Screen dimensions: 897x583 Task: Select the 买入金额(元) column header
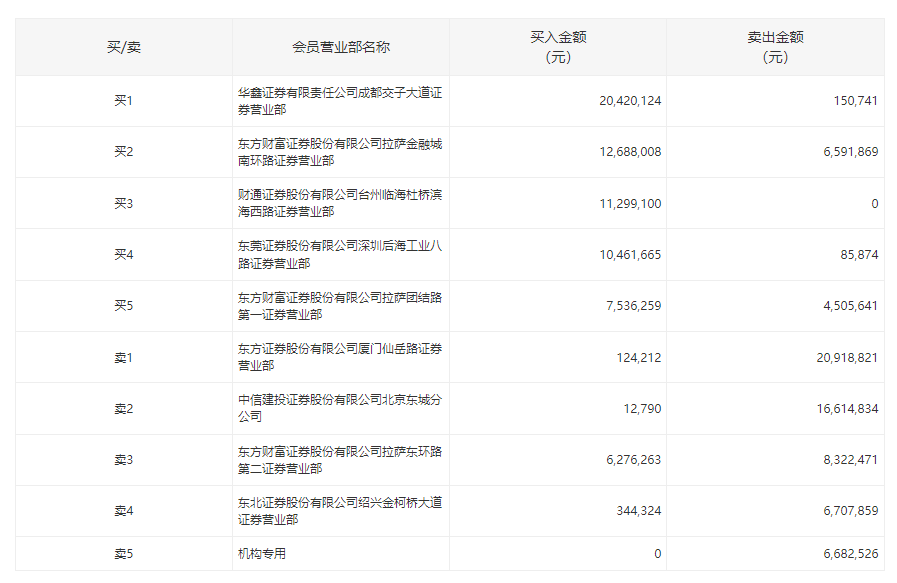click(x=558, y=47)
